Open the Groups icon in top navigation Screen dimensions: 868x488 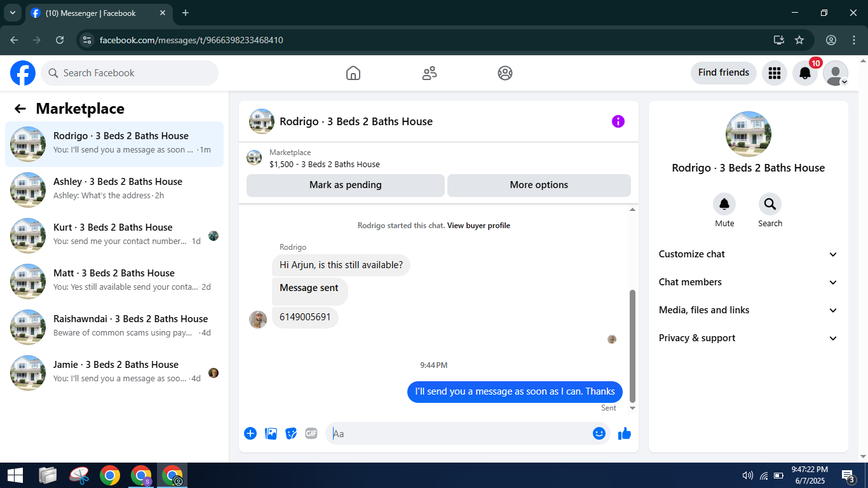pos(505,73)
